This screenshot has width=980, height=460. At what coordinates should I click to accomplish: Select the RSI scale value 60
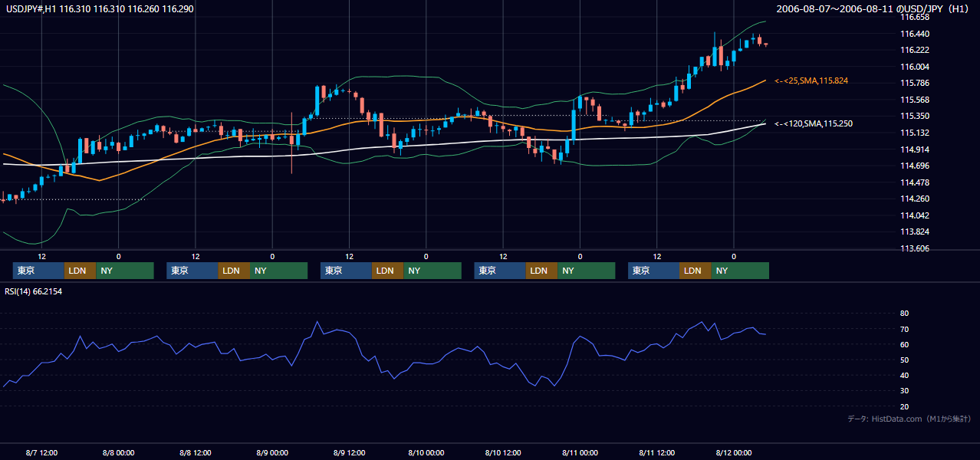click(x=905, y=344)
